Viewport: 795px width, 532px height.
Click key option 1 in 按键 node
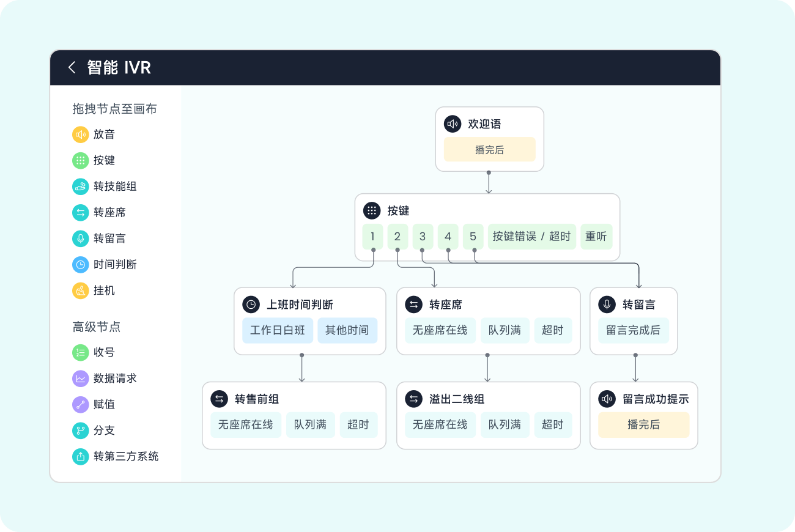coord(372,237)
